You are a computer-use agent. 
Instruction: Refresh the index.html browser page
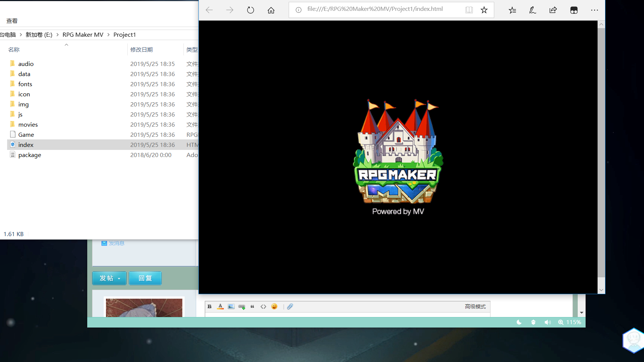[250, 10]
